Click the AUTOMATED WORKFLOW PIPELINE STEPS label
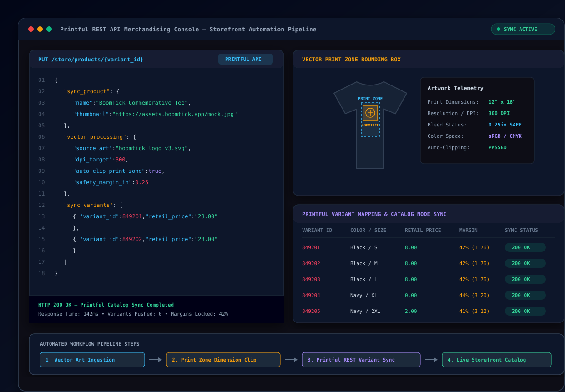Screen dimensions: 565x392 (x=90, y=344)
